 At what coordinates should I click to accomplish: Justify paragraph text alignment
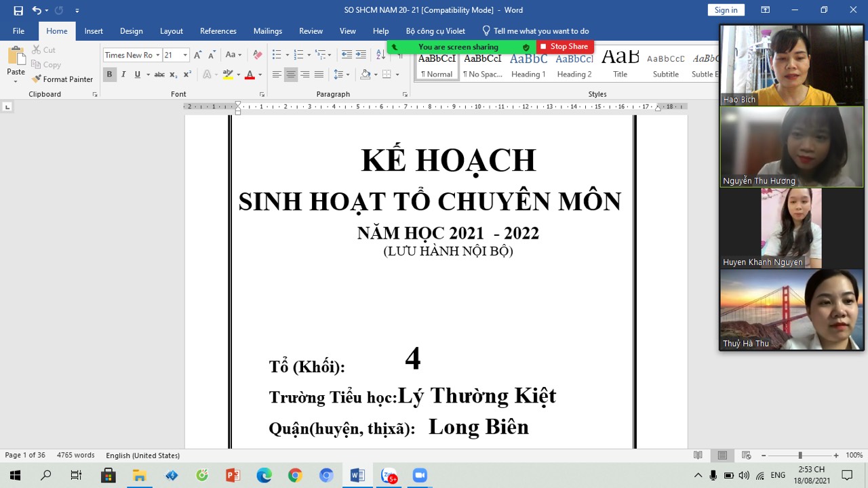pyautogui.click(x=319, y=75)
